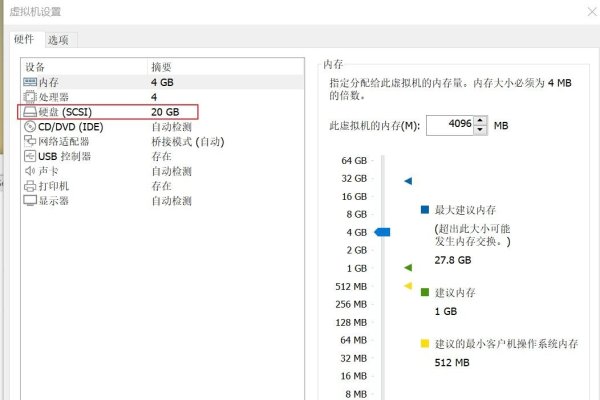Image resolution: width=600 pixels, height=400 pixels.
Task: Open the 选项 tab
Action: [58, 40]
